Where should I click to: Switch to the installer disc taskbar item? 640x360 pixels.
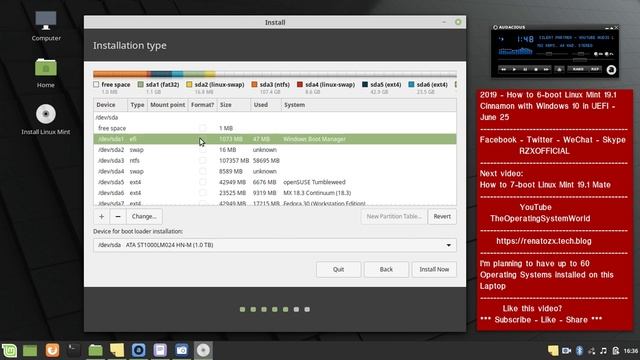pos(203,350)
